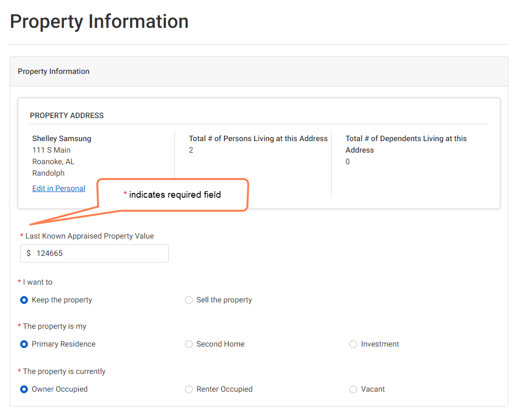Image resolution: width=518 pixels, height=420 pixels.
Task: Click the Property Information section header
Action: (x=53, y=71)
